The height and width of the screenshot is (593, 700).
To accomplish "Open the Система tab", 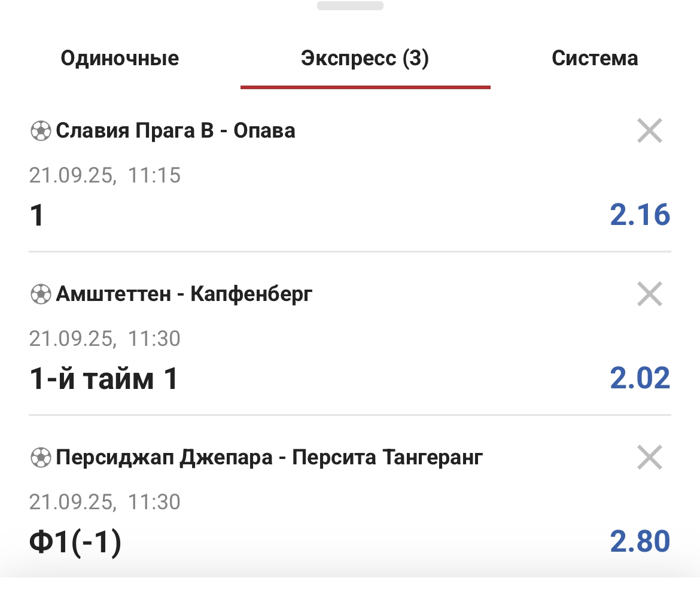I will (595, 59).
